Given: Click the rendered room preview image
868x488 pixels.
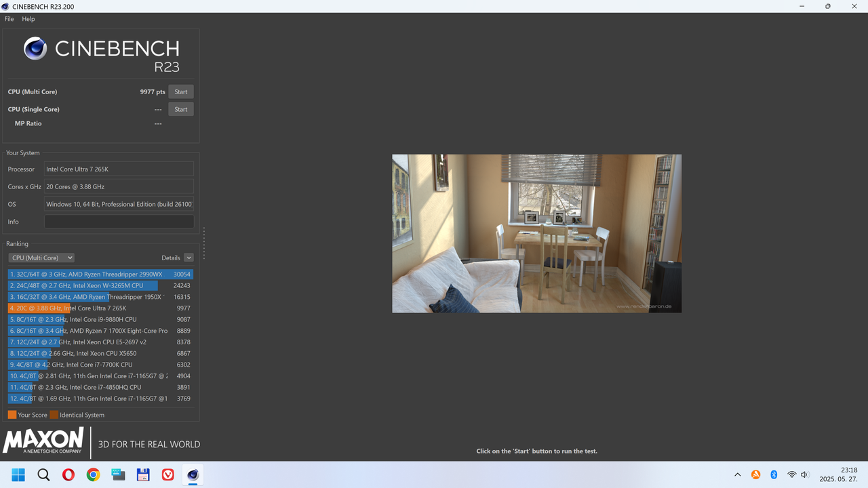Looking at the screenshot, I should point(536,233).
